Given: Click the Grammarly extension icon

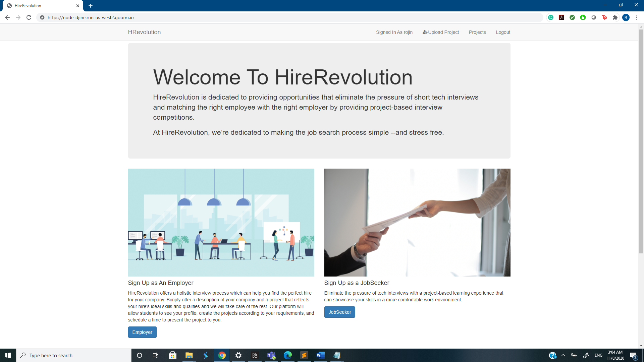Looking at the screenshot, I should coord(551,17).
